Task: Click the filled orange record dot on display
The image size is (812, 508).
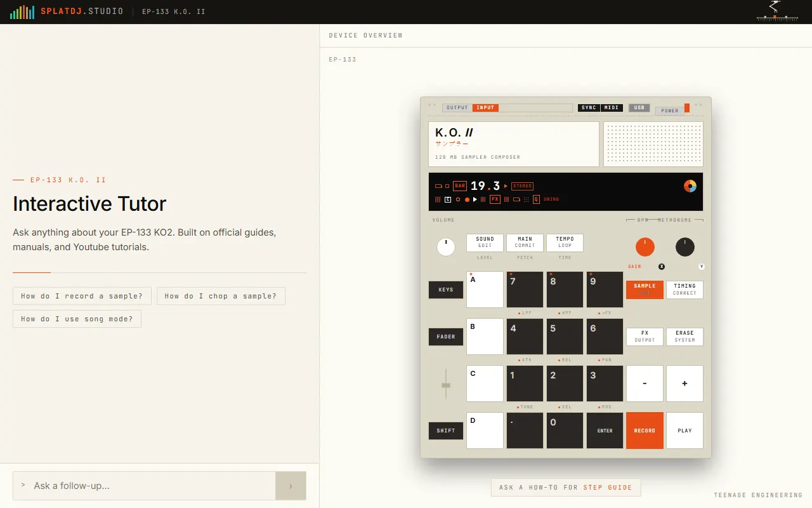Action: point(467,199)
